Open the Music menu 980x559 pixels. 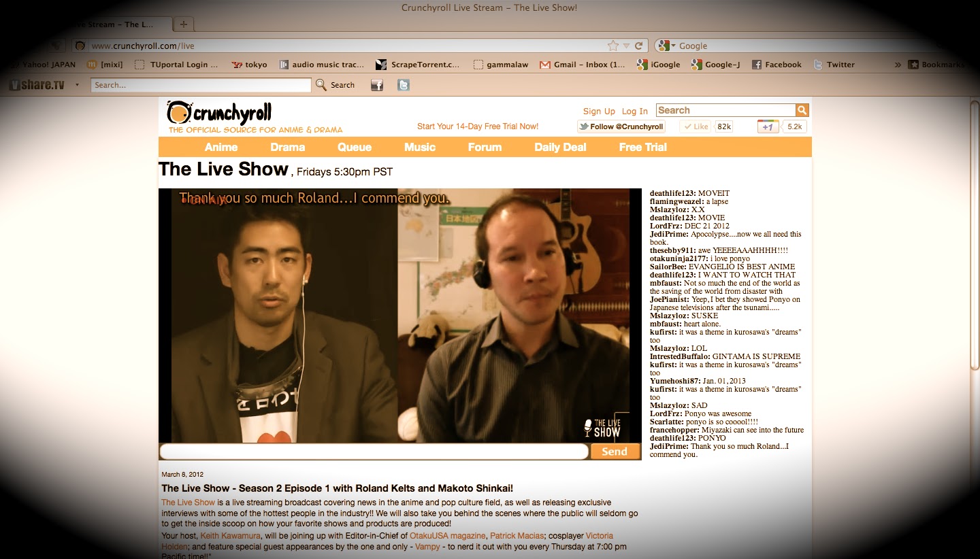(420, 147)
